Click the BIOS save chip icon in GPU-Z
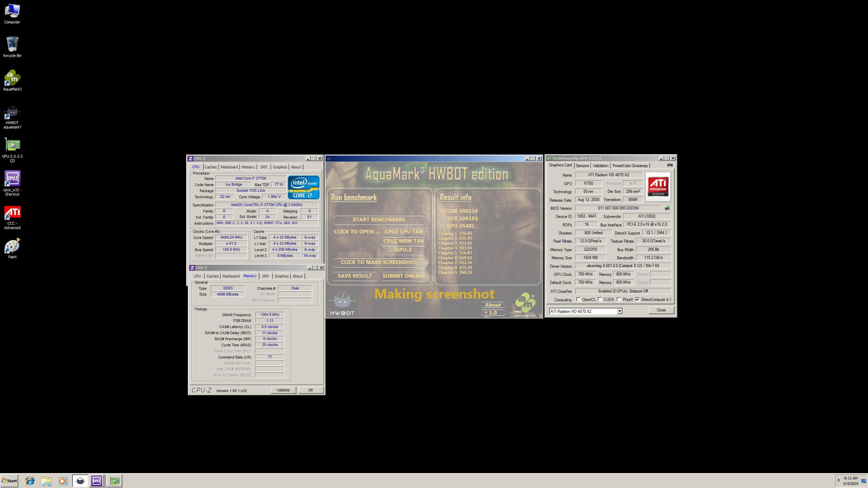Viewport: 868px width, 488px height. coord(667,208)
